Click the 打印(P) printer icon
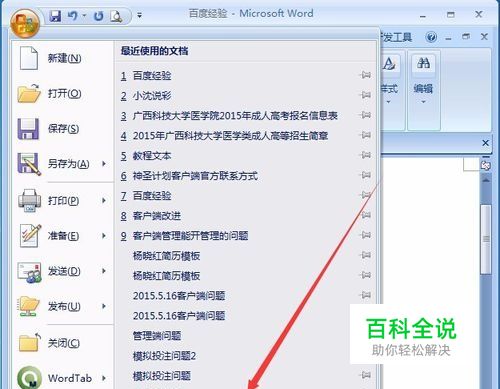 pyautogui.click(x=29, y=201)
